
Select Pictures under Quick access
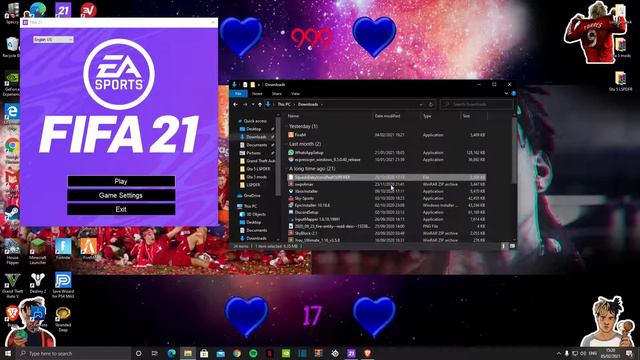[x=253, y=153]
